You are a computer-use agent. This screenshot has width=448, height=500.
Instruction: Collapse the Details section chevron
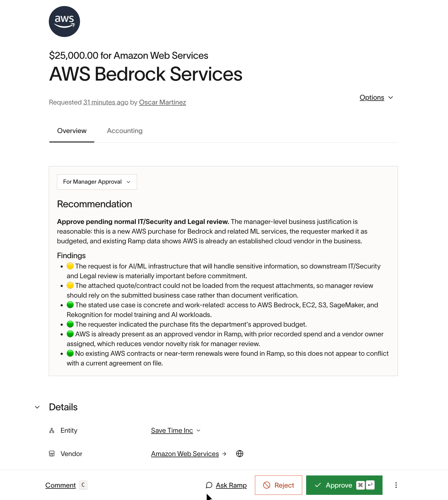[37, 407]
